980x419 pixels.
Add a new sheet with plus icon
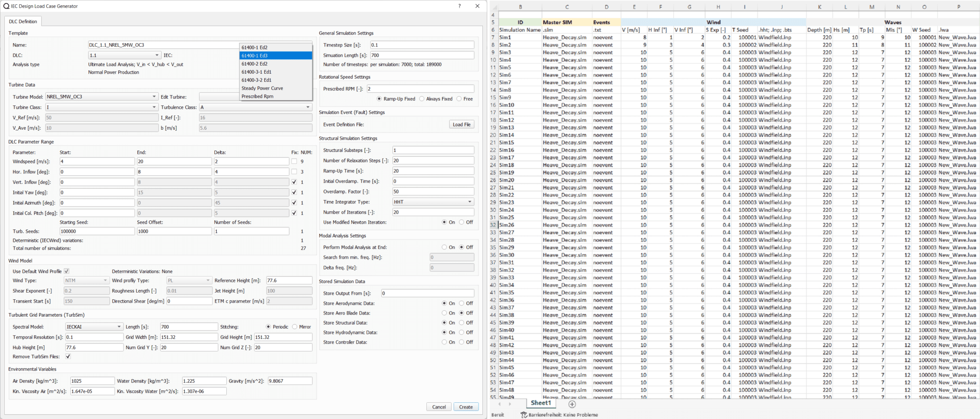[x=572, y=404]
